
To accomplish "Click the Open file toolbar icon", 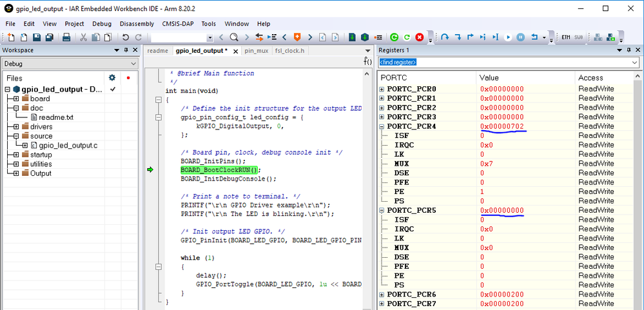I will click(x=24, y=37).
